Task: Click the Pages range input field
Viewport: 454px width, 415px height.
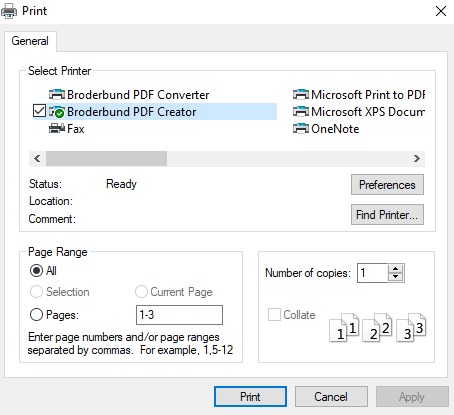Action: point(179,315)
